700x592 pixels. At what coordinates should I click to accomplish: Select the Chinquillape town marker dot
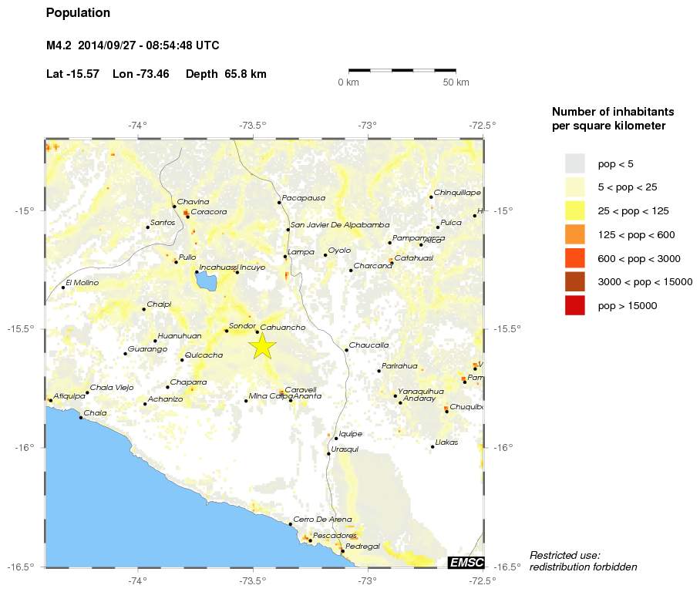431,197
